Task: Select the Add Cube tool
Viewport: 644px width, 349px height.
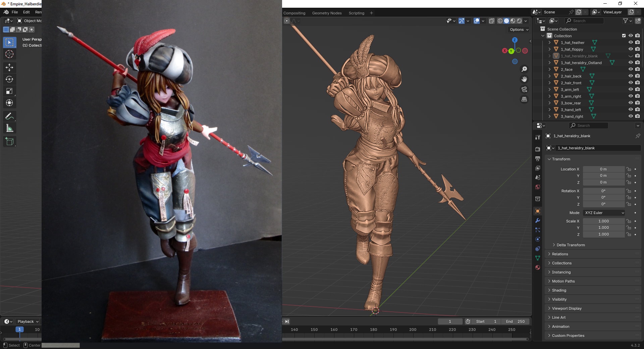Action: [x=9, y=142]
